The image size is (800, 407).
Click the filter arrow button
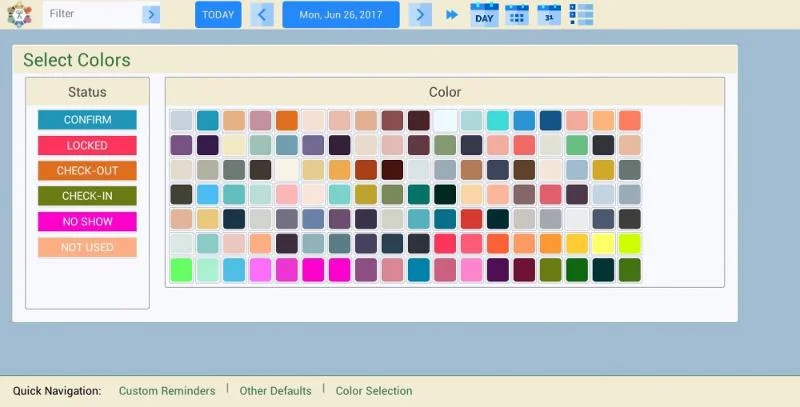coord(151,14)
